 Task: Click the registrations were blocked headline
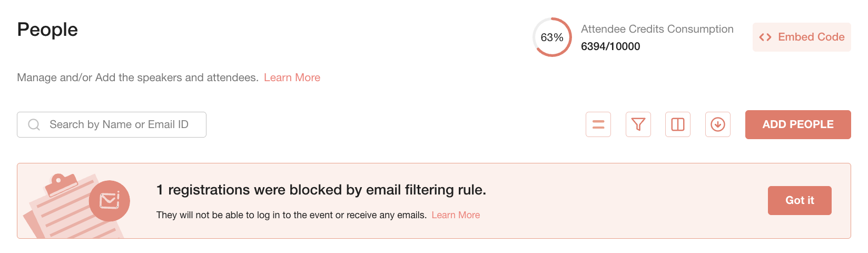point(321,190)
